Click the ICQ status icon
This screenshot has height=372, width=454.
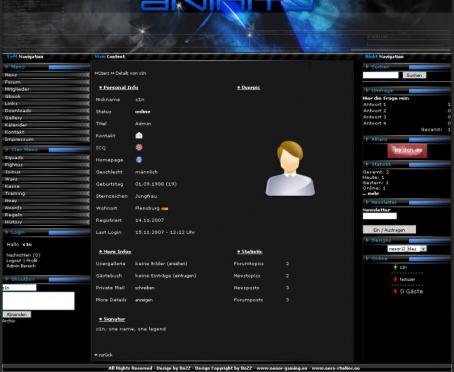click(139, 147)
